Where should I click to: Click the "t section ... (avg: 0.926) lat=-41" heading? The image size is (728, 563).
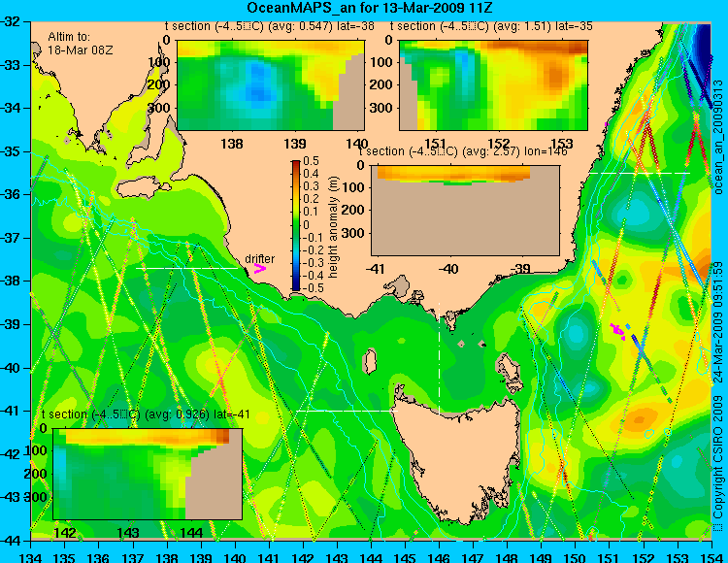pos(146,414)
